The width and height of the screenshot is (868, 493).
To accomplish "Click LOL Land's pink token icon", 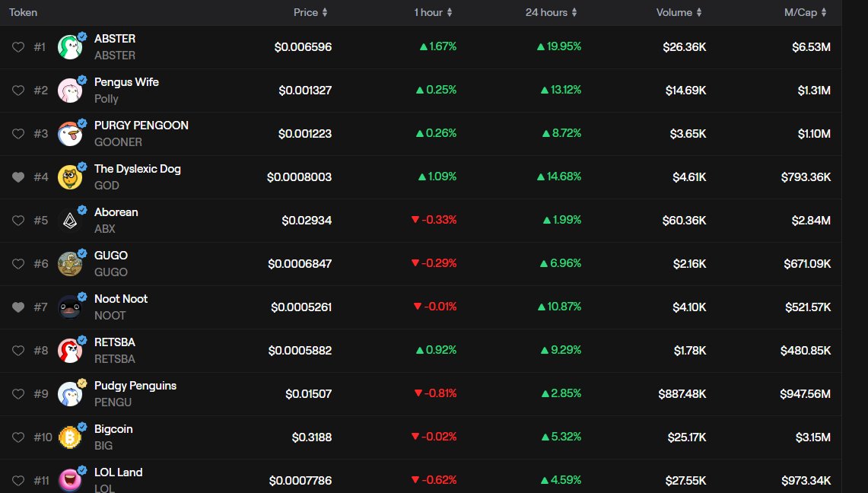I will click(71, 480).
